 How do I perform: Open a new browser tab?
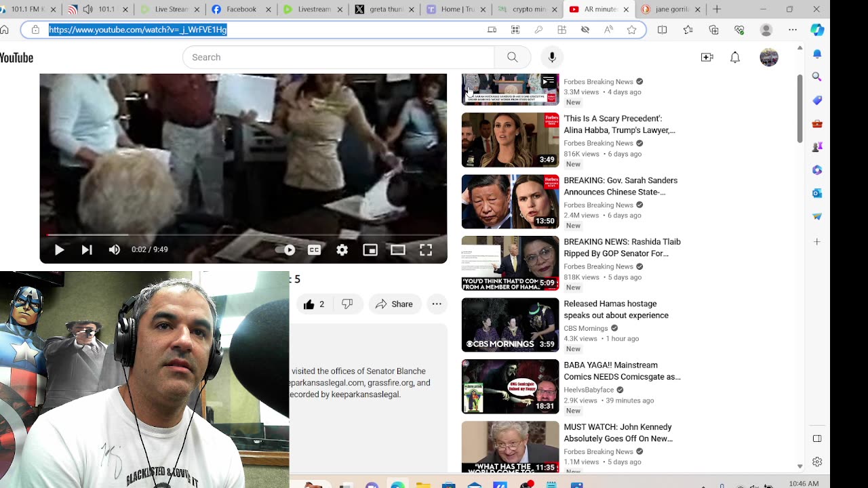(x=717, y=9)
